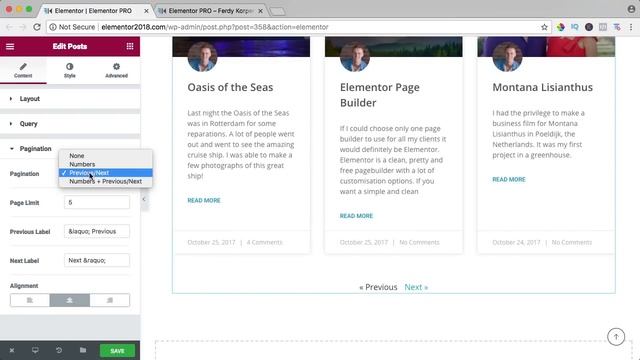The height and width of the screenshot is (360, 640).
Task: Edit the Next Label text field
Action: click(x=97, y=260)
